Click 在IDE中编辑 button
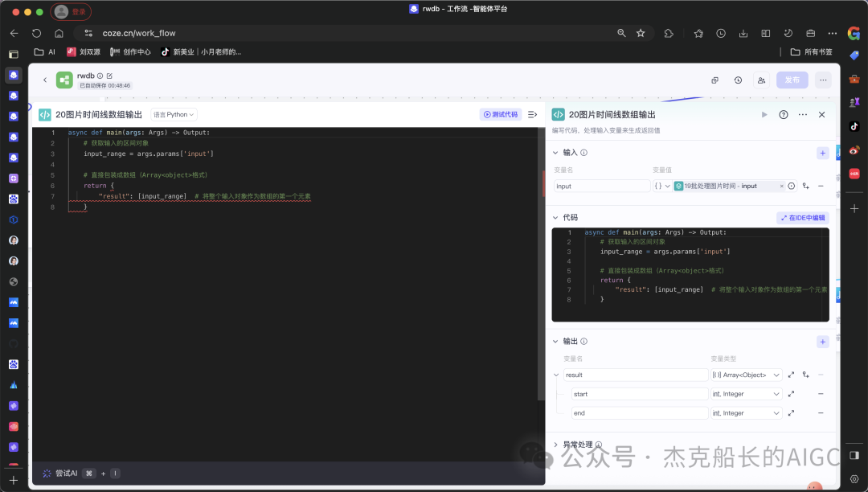The width and height of the screenshot is (868, 492). pos(803,218)
